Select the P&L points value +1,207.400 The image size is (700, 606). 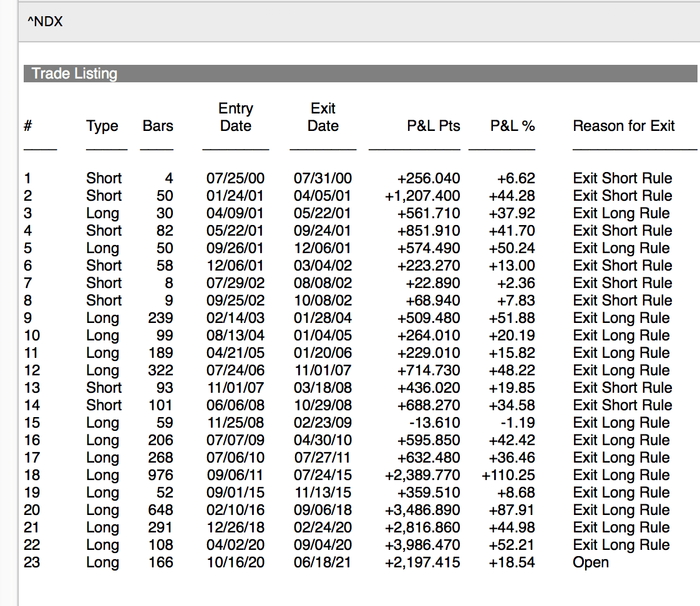422,196
